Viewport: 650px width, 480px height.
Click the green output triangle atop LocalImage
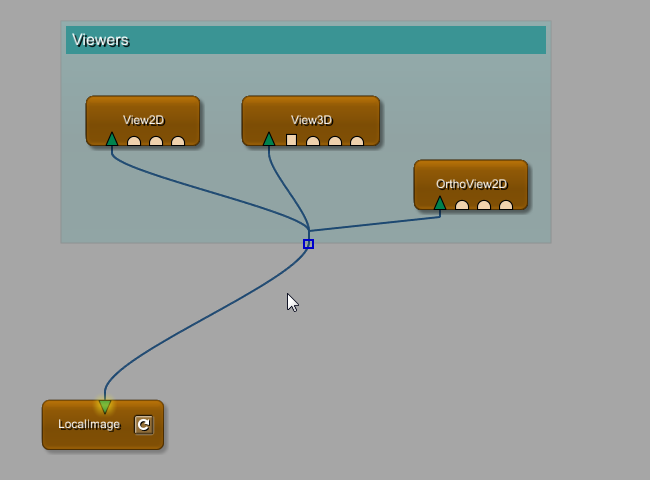click(105, 406)
